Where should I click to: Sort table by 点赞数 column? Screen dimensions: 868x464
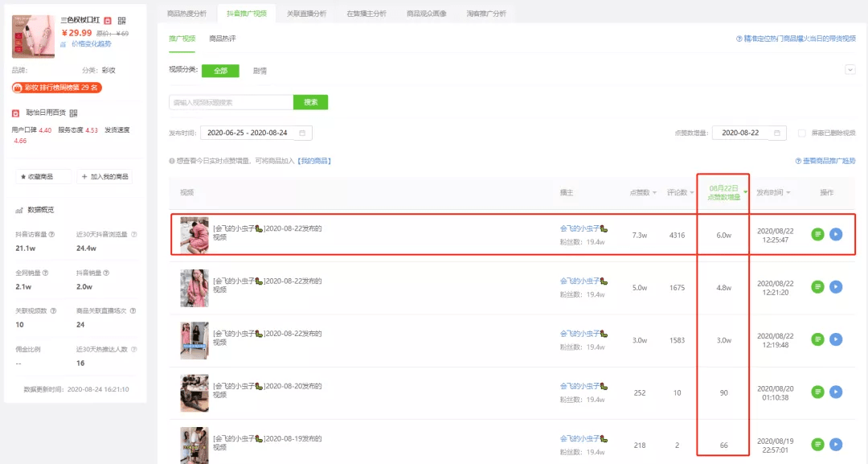pos(643,193)
